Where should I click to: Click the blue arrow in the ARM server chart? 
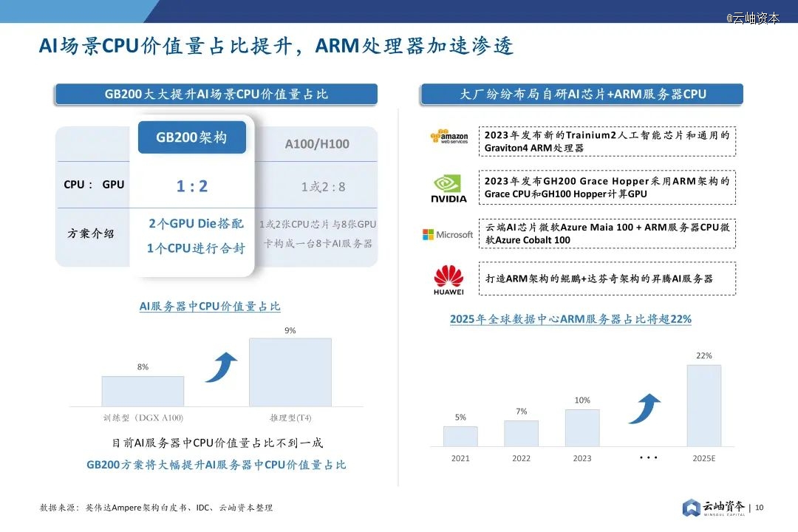(644, 409)
